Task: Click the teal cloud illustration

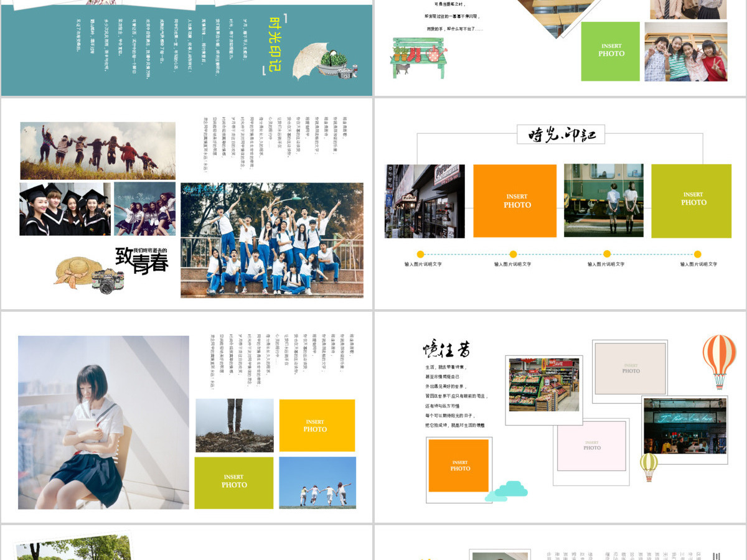Action: coord(506,491)
